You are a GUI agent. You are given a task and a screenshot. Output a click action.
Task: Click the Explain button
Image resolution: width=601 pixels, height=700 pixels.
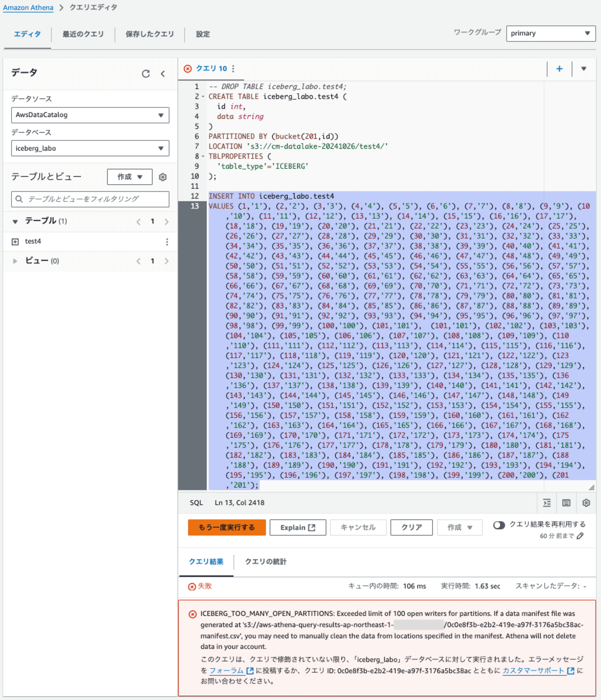pos(298,527)
